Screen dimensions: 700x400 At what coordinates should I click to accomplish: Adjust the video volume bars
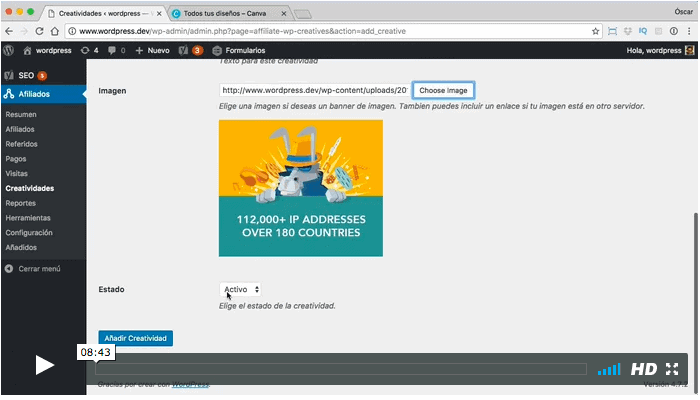click(x=609, y=369)
